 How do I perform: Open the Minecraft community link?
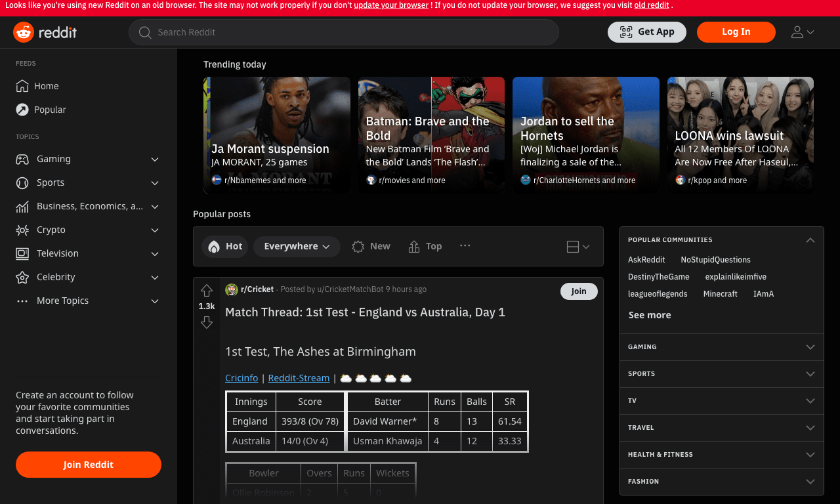coord(721,294)
